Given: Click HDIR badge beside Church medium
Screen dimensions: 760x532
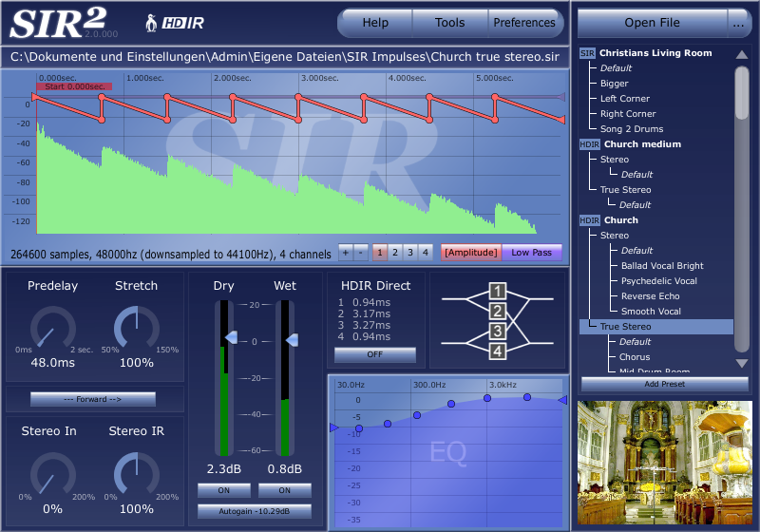Looking at the screenshot, I should (589, 144).
